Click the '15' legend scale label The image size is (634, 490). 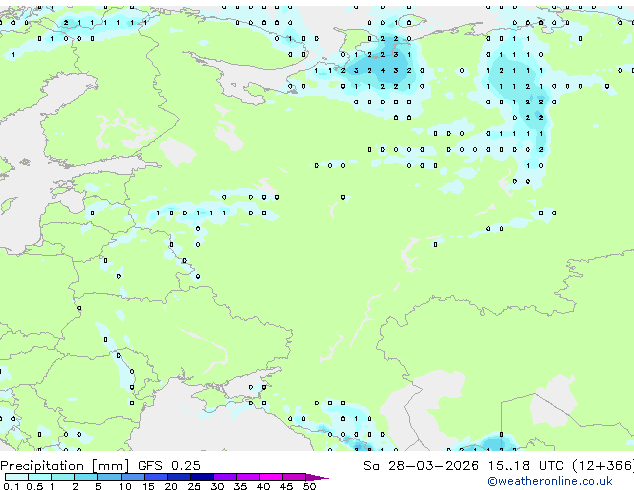(x=148, y=486)
